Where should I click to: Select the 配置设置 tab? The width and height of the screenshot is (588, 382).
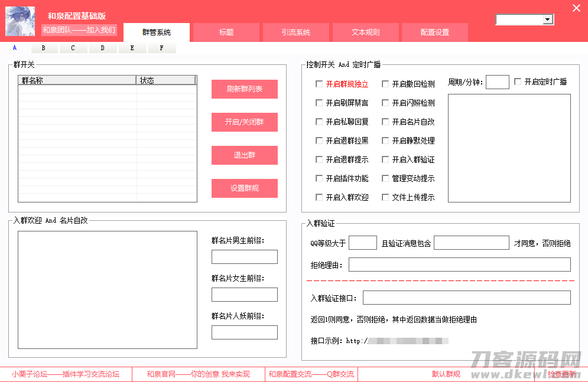435,32
